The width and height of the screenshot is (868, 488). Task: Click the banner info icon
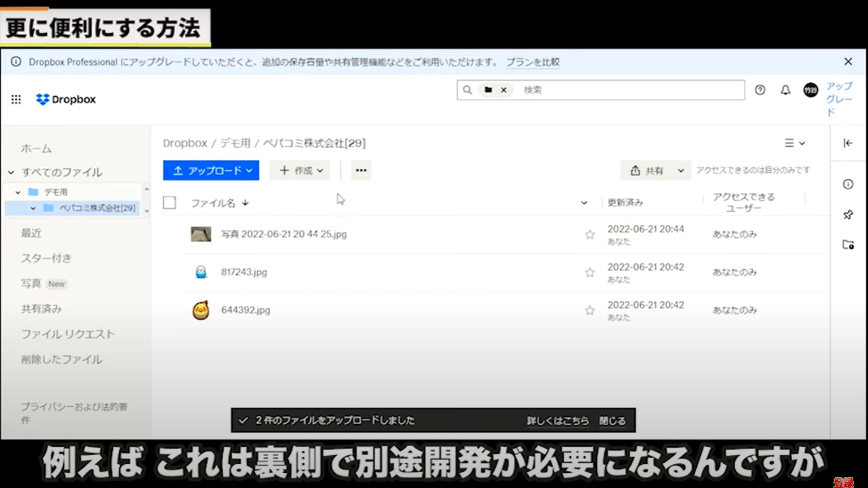(16, 62)
